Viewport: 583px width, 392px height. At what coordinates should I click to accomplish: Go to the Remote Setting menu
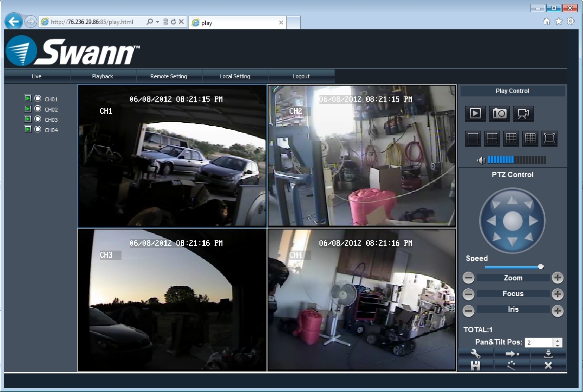coord(169,76)
